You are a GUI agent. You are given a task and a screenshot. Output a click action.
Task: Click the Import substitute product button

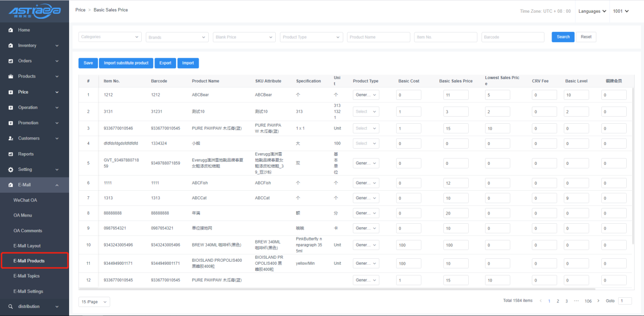(126, 63)
